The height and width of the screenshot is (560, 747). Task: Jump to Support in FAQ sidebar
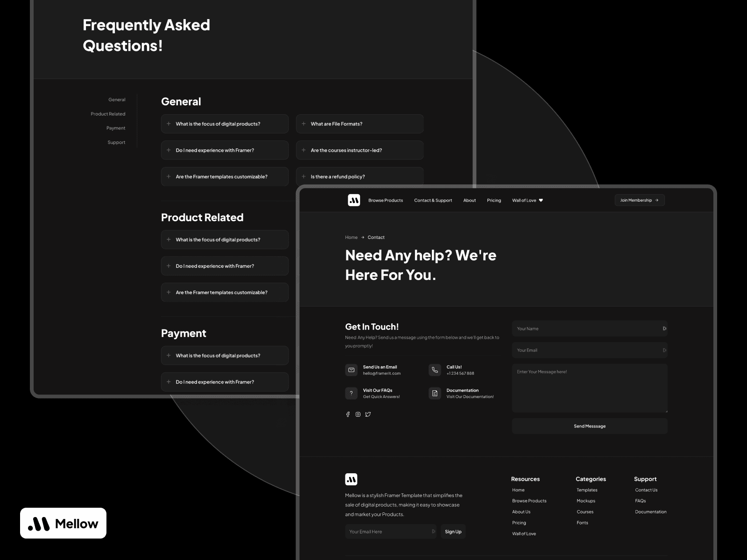(x=116, y=142)
